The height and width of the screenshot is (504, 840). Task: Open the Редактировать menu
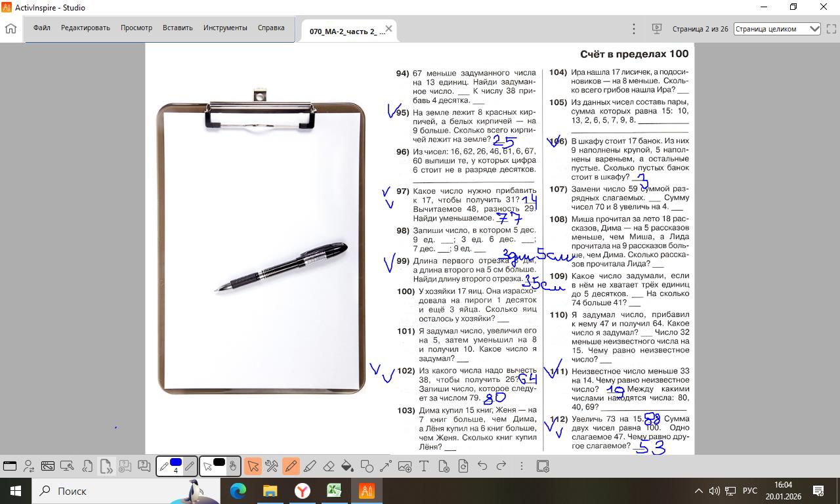85,28
